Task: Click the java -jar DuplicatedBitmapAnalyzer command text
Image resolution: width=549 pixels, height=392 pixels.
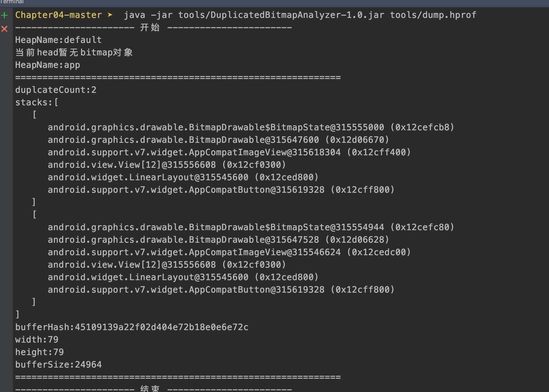Action: tap(300, 15)
